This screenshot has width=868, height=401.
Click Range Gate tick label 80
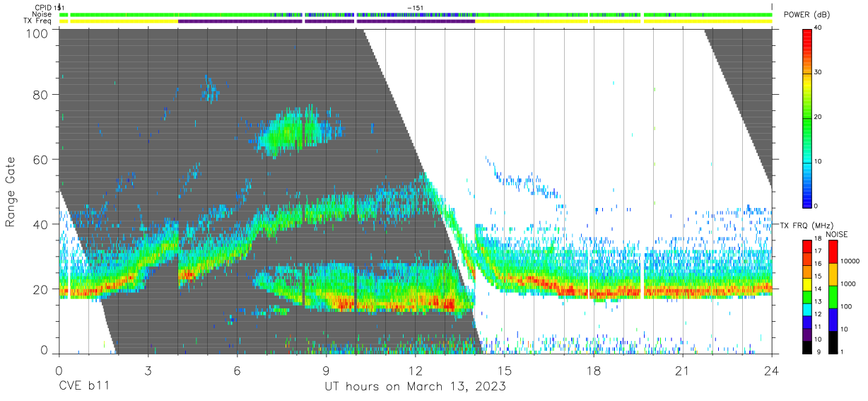tap(40, 95)
